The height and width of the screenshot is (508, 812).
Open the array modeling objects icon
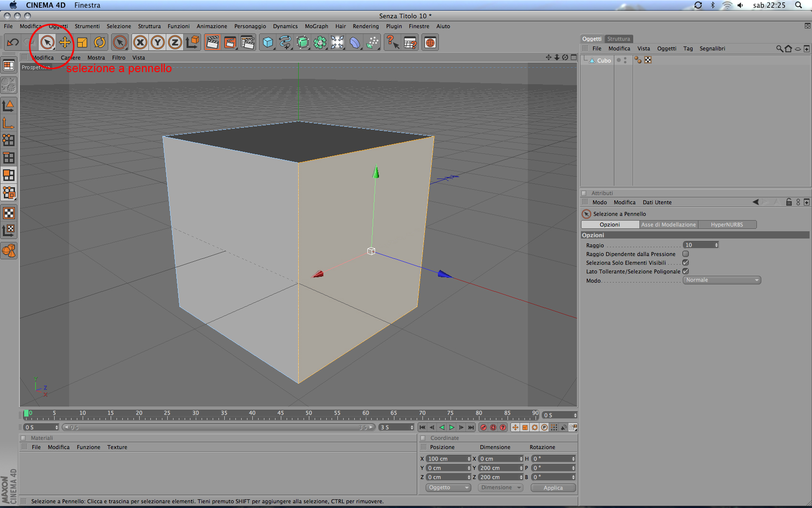tap(320, 43)
